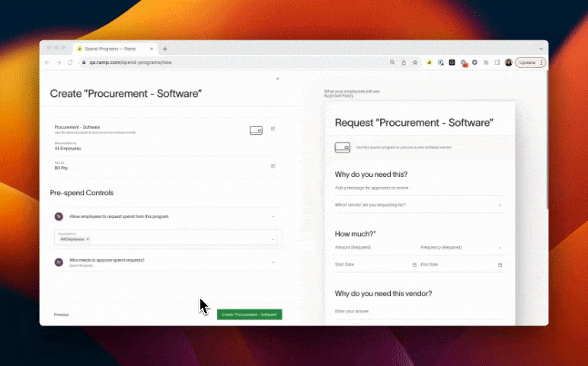This screenshot has width=588, height=366.
Task: Click the How much? heading
Action: pos(355,234)
